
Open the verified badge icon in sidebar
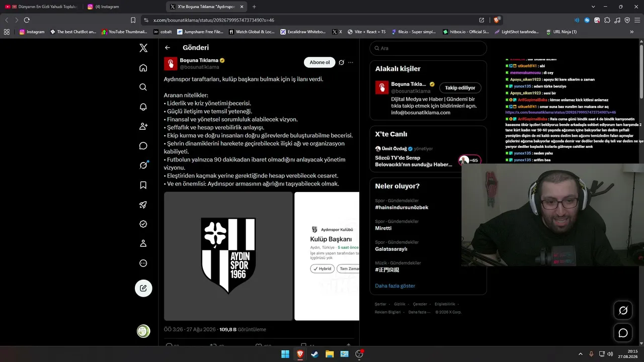143,224
